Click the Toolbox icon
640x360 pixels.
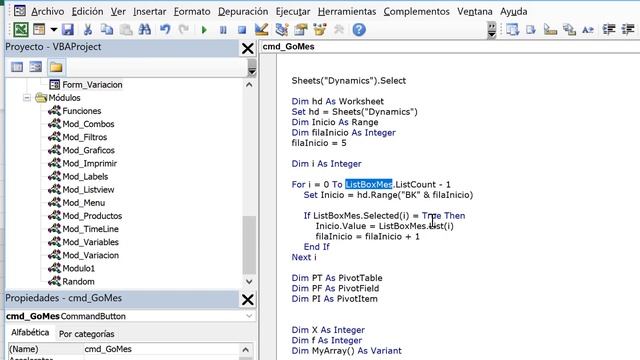(x=339, y=30)
